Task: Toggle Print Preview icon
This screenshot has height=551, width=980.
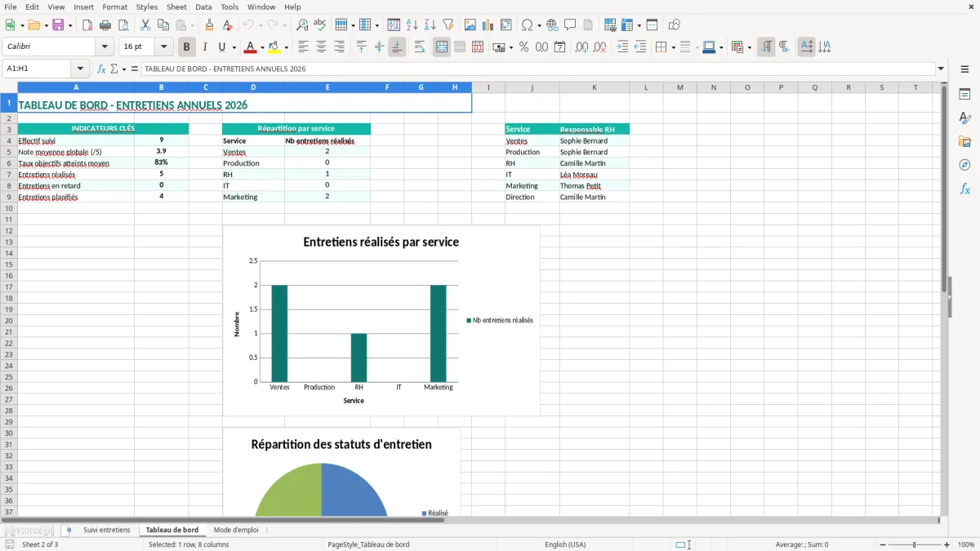Action: (123, 25)
